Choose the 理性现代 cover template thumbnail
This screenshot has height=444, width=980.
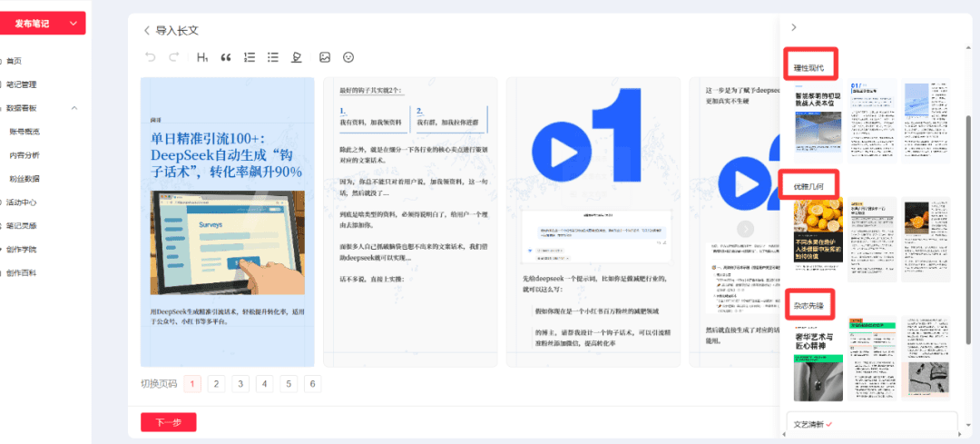tap(818, 120)
